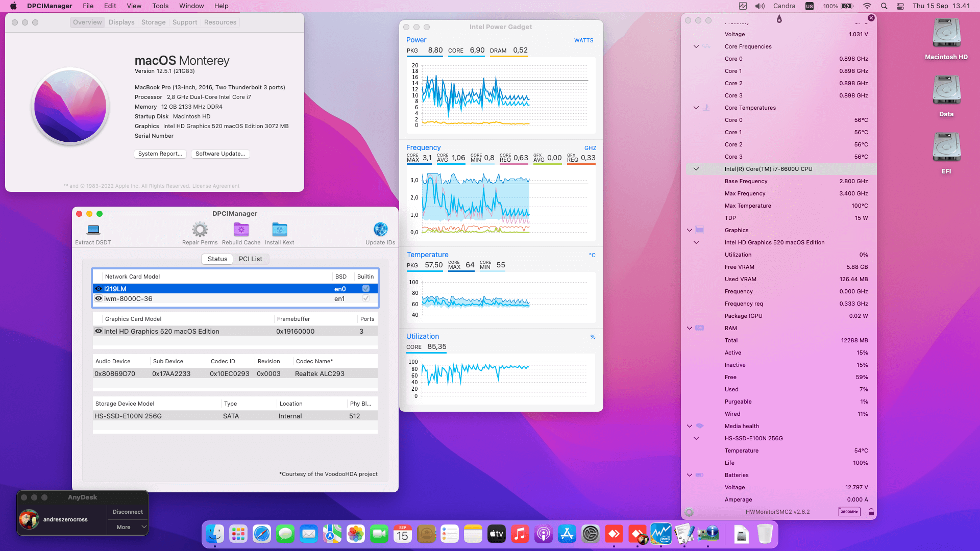Open App Store from the Dock
This screenshot has height=551, width=980.
[x=567, y=534]
